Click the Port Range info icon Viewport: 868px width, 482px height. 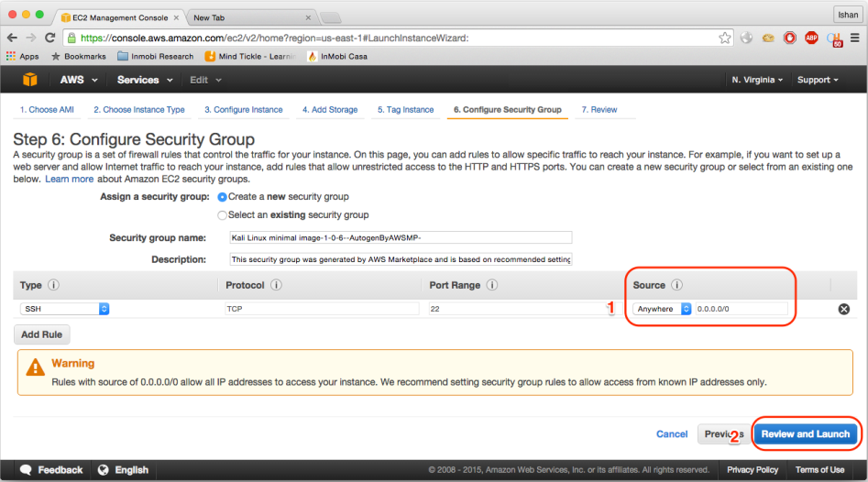[x=491, y=285]
